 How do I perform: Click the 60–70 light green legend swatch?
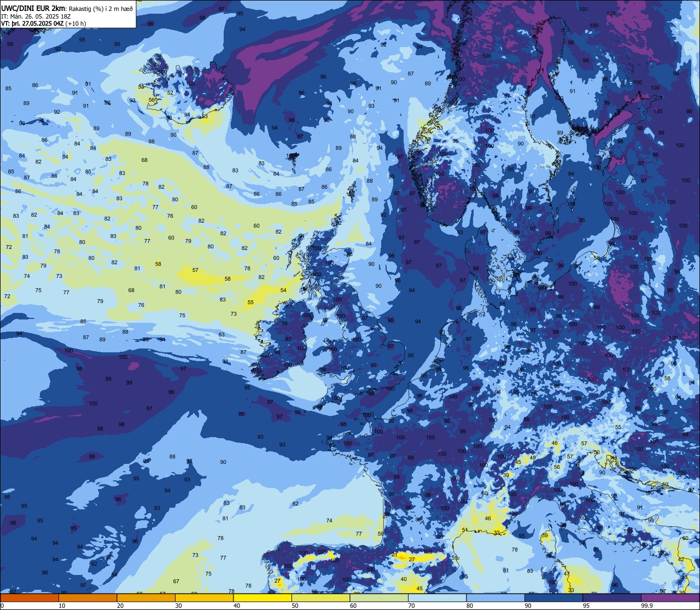(379, 597)
